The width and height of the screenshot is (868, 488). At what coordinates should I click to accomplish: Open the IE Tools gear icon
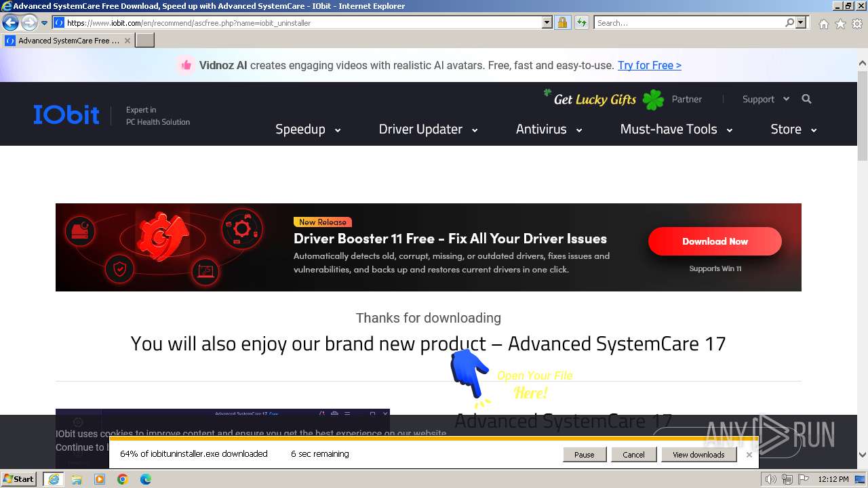click(x=857, y=24)
